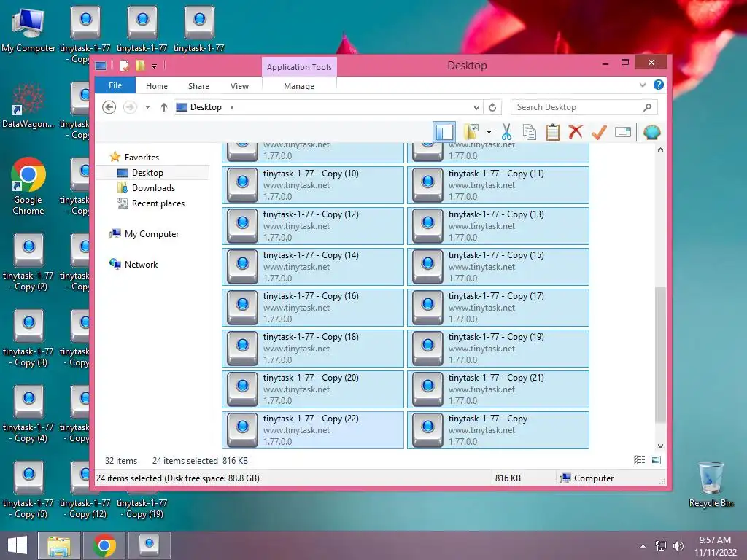Click the volume speaker tray icon

pyautogui.click(x=678, y=546)
